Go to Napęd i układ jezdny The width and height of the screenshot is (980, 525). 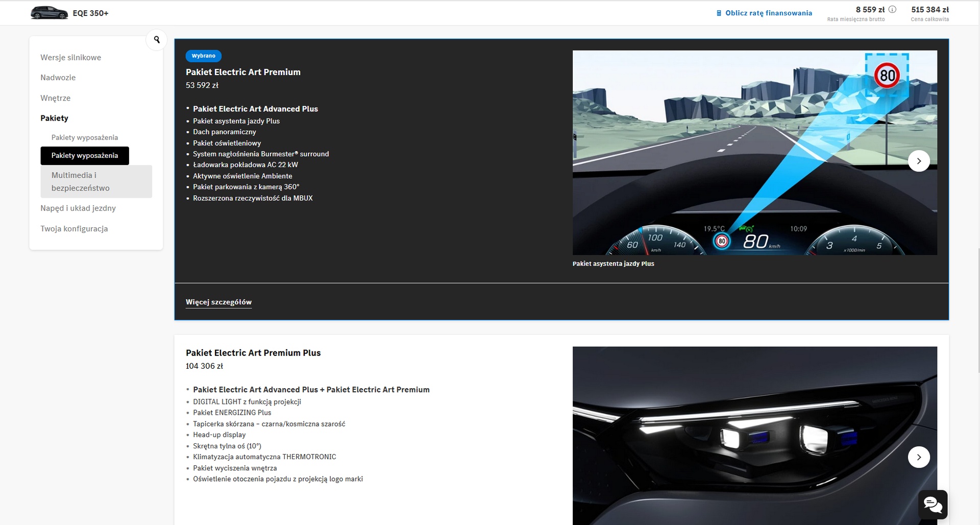(x=78, y=208)
